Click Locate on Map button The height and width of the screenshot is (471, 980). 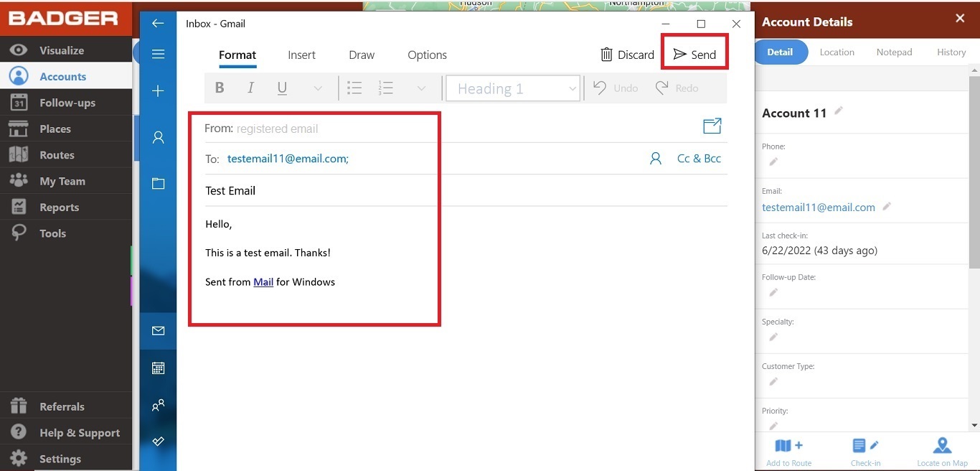click(x=943, y=452)
